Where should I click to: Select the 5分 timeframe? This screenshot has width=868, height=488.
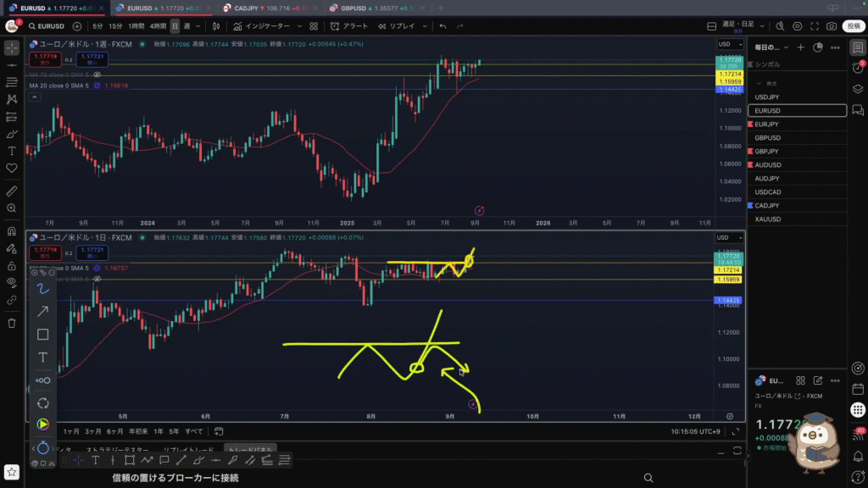pyautogui.click(x=97, y=26)
